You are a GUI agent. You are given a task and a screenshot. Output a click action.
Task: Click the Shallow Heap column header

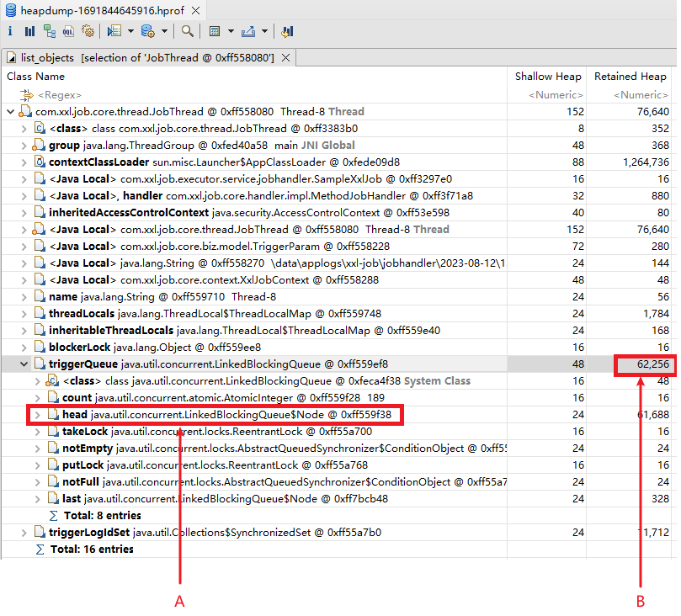548,77
